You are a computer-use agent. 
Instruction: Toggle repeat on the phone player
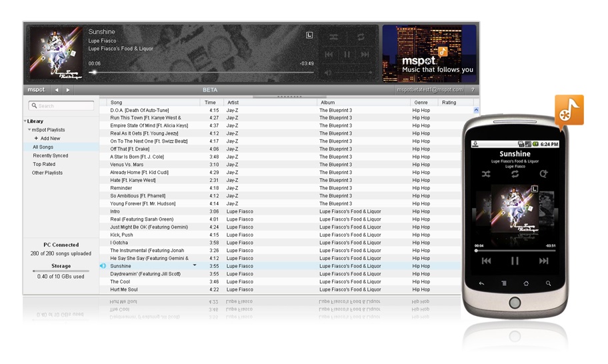point(515,174)
